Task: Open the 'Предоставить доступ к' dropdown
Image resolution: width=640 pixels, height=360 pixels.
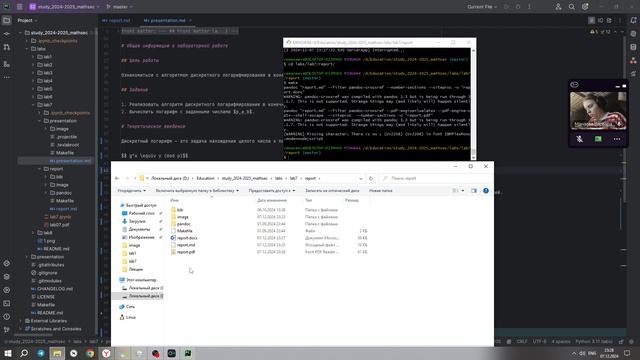Action: (x=272, y=191)
